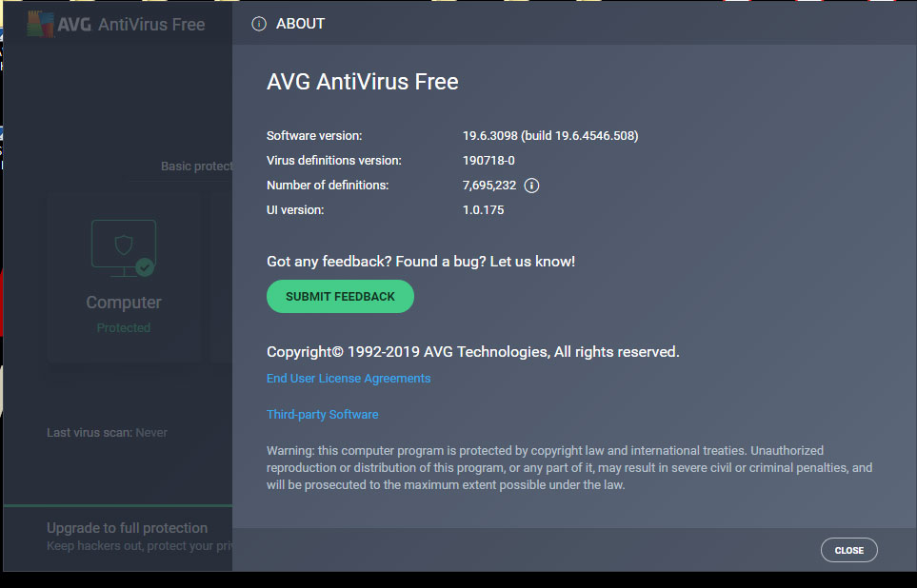Image resolution: width=917 pixels, height=588 pixels.
Task: Open the Third-party Software link
Action: coord(322,415)
